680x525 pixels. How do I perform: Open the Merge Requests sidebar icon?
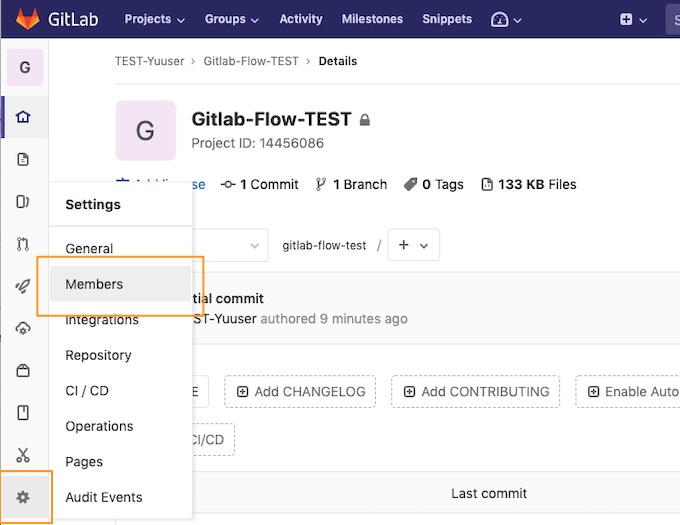[x=23, y=244]
